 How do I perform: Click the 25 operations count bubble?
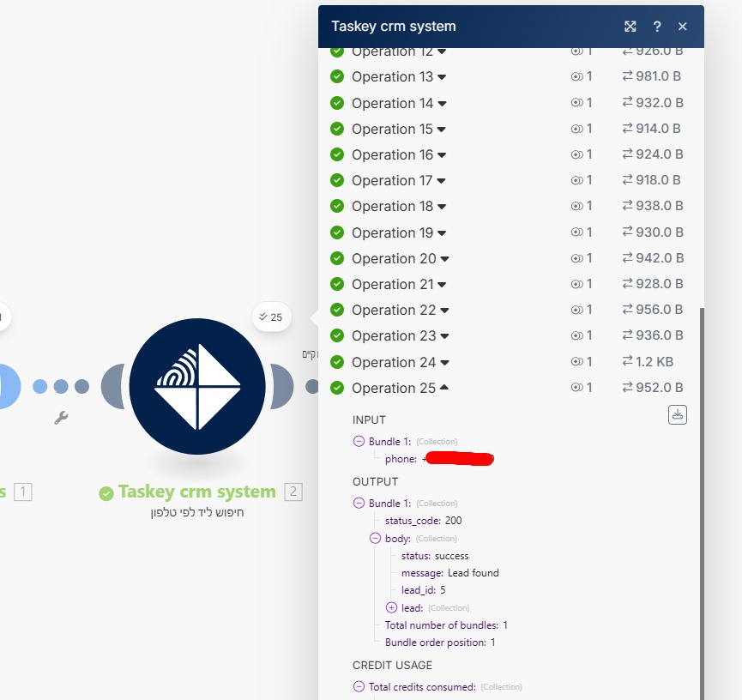click(x=272, y=317)
